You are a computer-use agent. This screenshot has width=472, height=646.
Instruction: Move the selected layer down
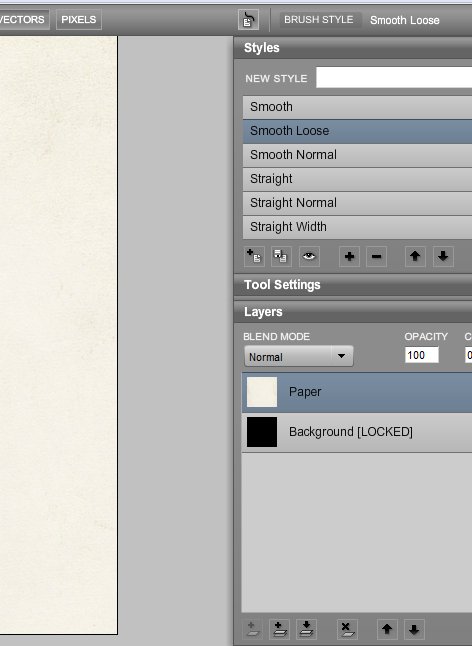414,629
